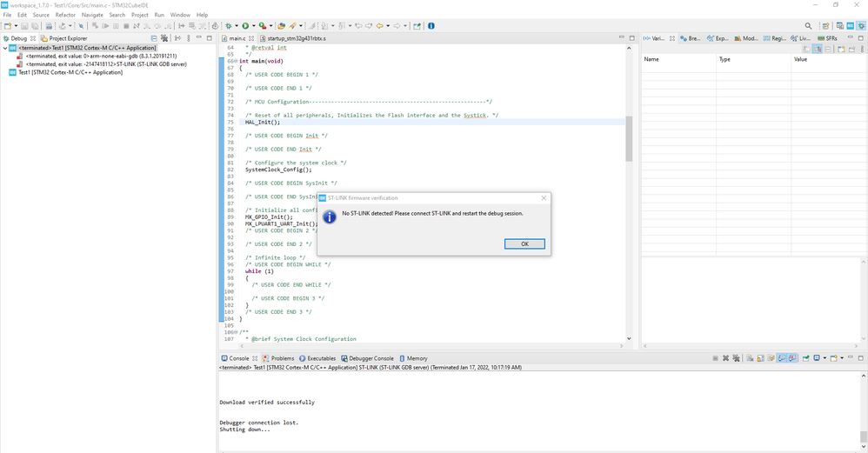
Task: Open the Executables tab
Action: tap(317, 358)
